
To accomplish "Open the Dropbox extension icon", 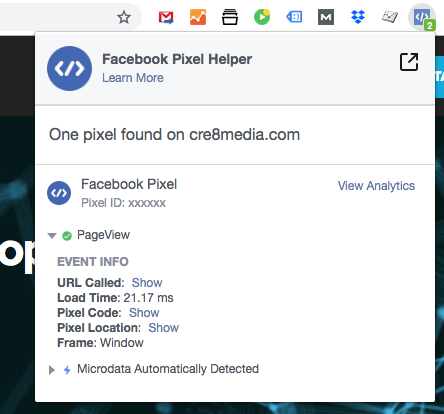I will click(358, 17).
